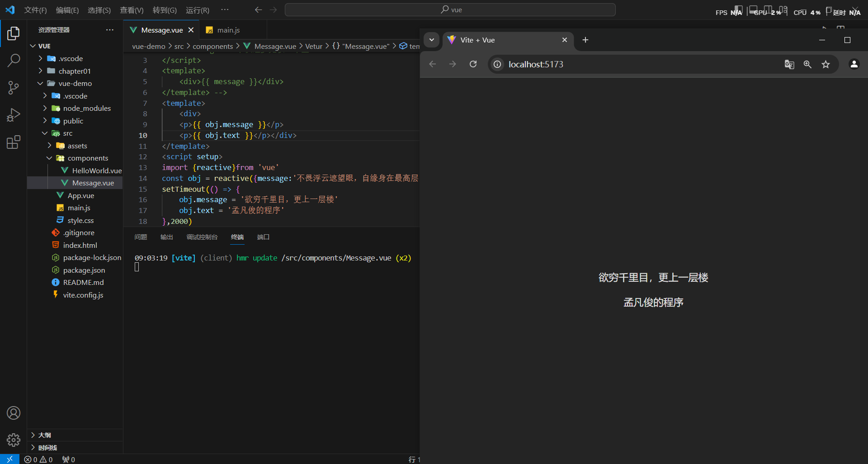Click Vetur in the breadcrumb path
Image resolution: width=868 pixels, height=464 pixels.
[x=314, y=46]
